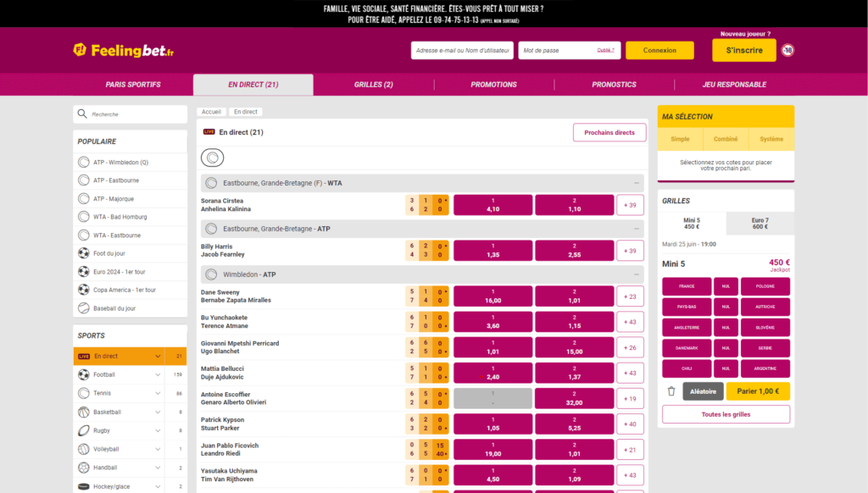868x493 pixels.
Task: Click the Oublié ? password link
Action: pos(605,50)
